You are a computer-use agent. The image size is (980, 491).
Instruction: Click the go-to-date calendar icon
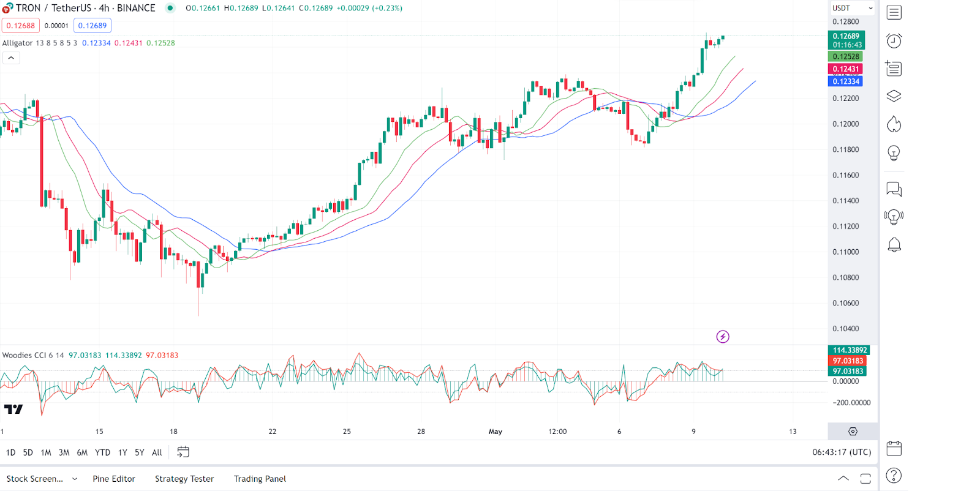pyautogui.click(x=183, y=452)
